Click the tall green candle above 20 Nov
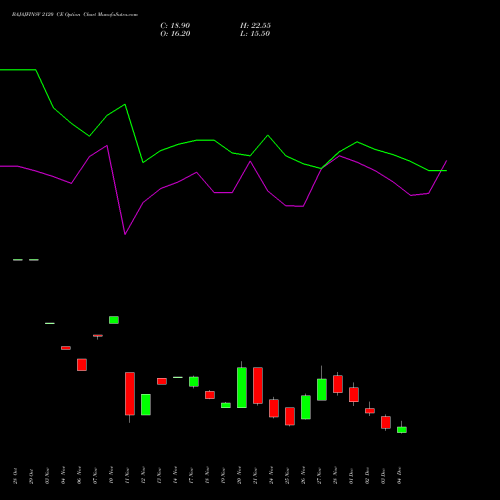500x500 pixels. (242, 388)
